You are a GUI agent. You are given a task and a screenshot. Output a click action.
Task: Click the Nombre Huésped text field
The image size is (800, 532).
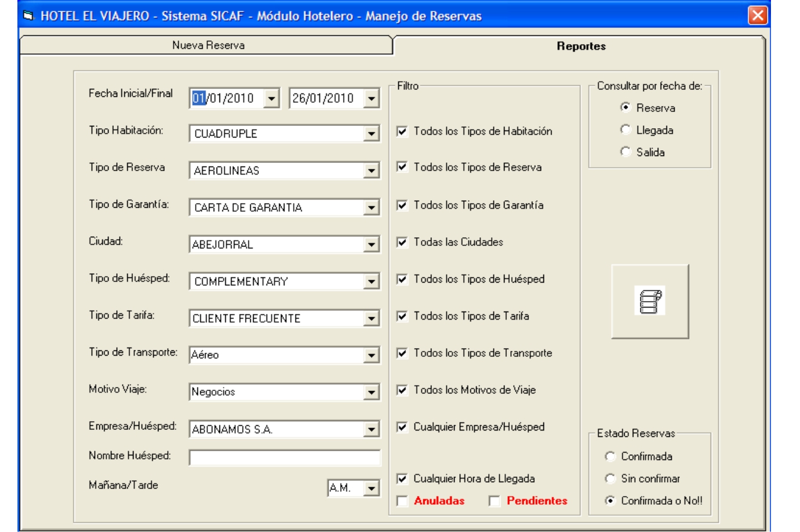click(284, 458)
